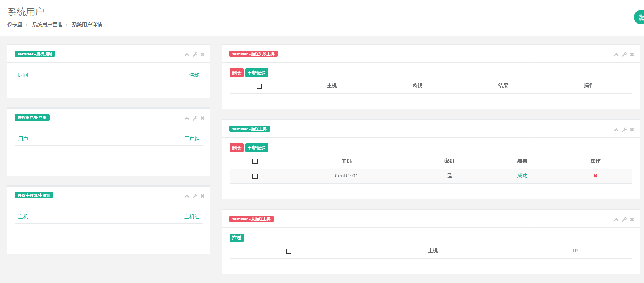This screenshot has height=283, width=644.
Task: Click 删除 in 推送失败主机 panel
Action: click(237, 73)
